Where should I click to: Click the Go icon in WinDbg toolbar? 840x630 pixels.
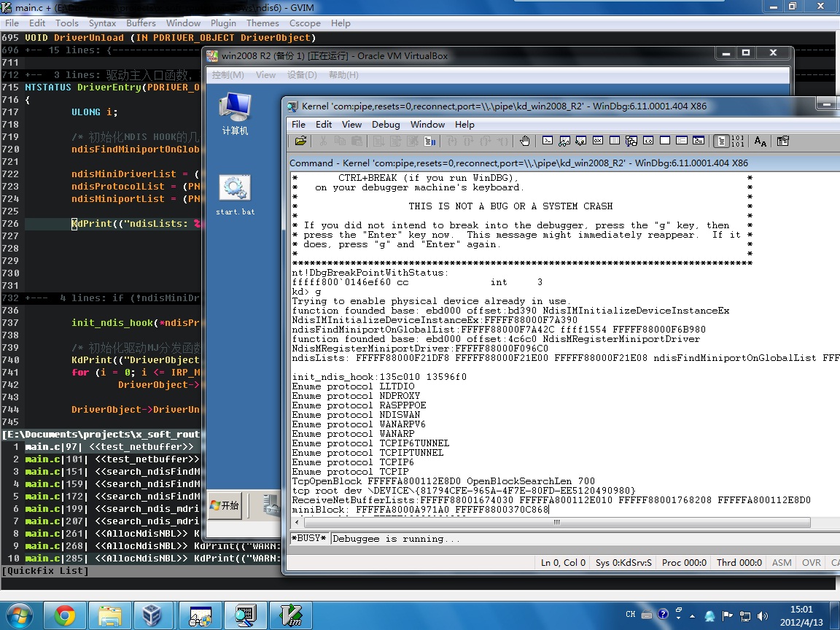tap(378, 141)
